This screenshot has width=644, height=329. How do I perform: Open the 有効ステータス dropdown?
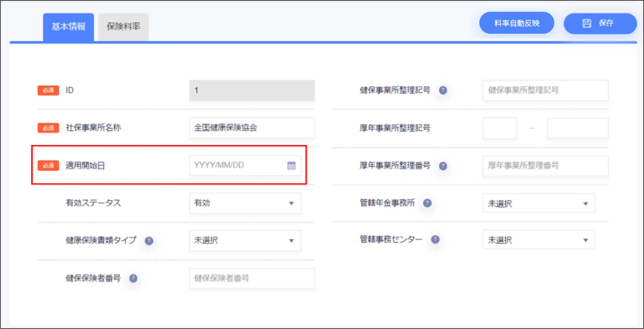tap(245, 203)
